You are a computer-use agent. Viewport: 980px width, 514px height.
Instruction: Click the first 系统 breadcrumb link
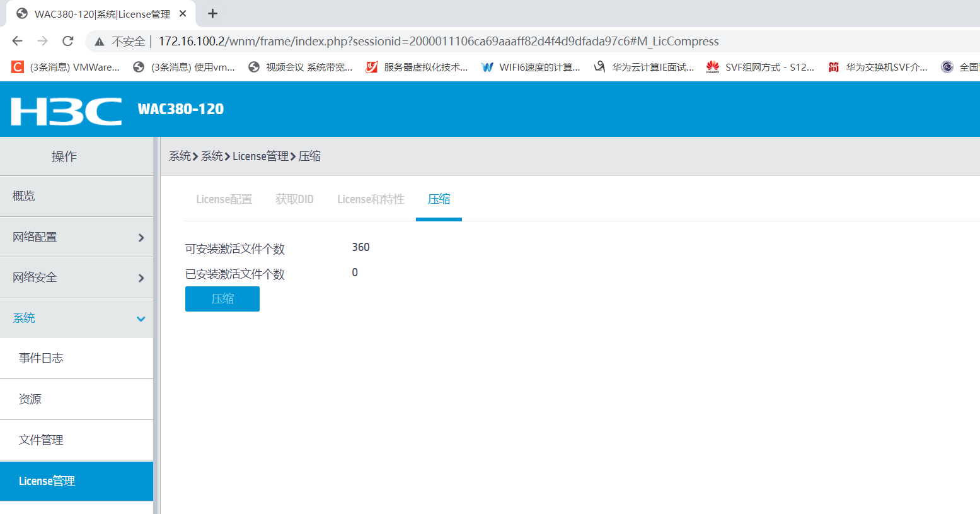pos(180,156)
